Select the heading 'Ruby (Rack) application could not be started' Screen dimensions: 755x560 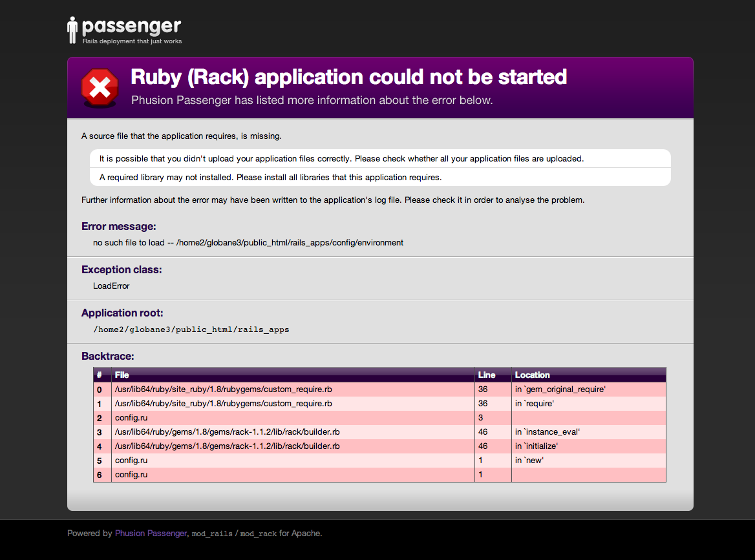(348, 77)
